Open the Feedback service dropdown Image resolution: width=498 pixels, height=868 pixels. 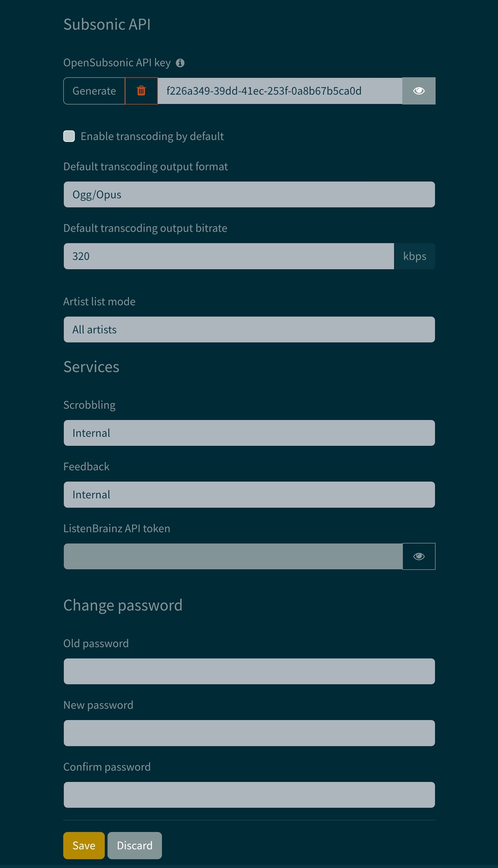(x=249, y=495)
